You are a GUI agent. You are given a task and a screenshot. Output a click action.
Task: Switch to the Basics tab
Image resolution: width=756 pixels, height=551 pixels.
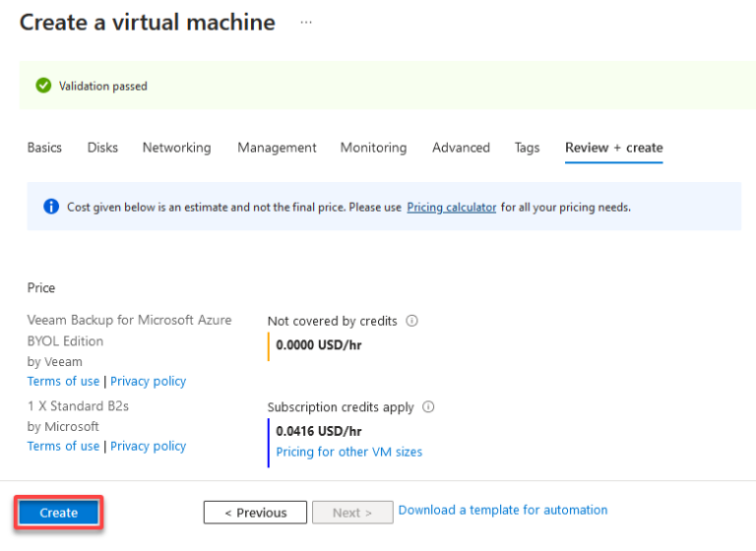pyautogui.click(x=44, y=148)
